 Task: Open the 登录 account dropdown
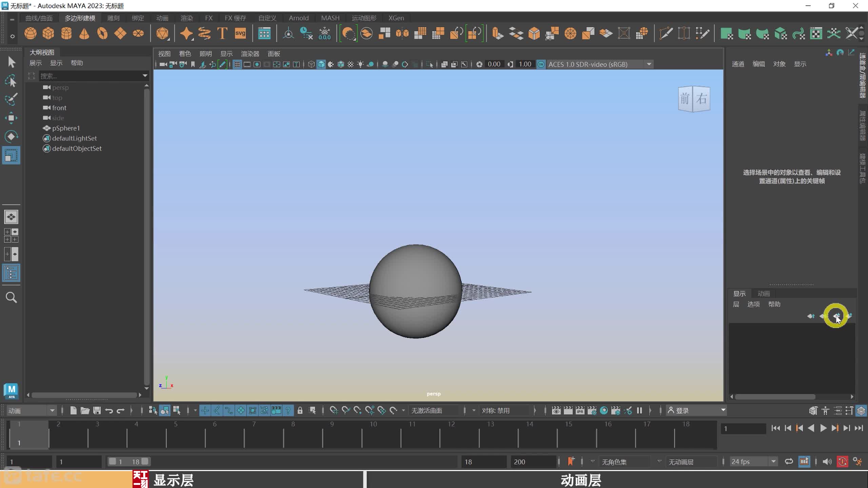pyautogui.click(x=696, y=411)
